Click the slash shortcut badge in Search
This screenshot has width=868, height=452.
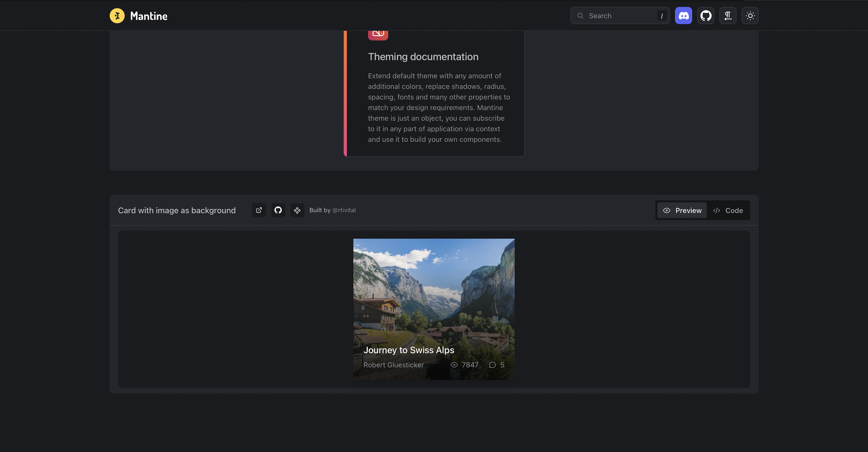pyautogui.click(x=662, y=16)
